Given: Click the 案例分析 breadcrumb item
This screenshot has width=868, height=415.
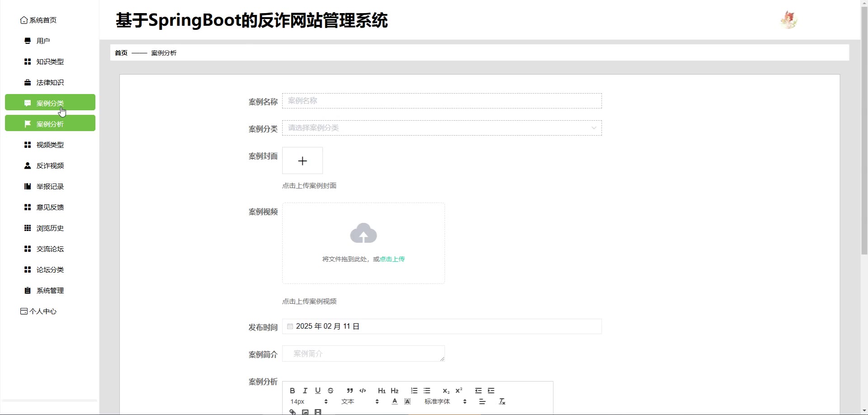Looking at the screenshot, I should tap(164, 53).
